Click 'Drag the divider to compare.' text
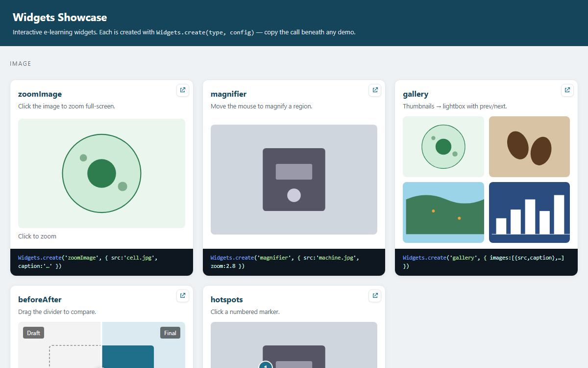The width and height of the screenshot is (588, 368). pos(57,312)
